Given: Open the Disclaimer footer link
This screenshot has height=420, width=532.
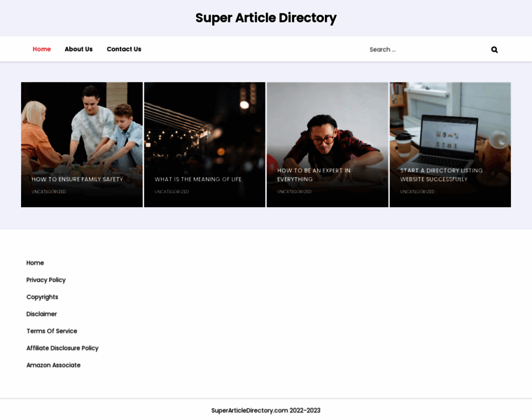Looking at the screenshot, I should point(41,314).
